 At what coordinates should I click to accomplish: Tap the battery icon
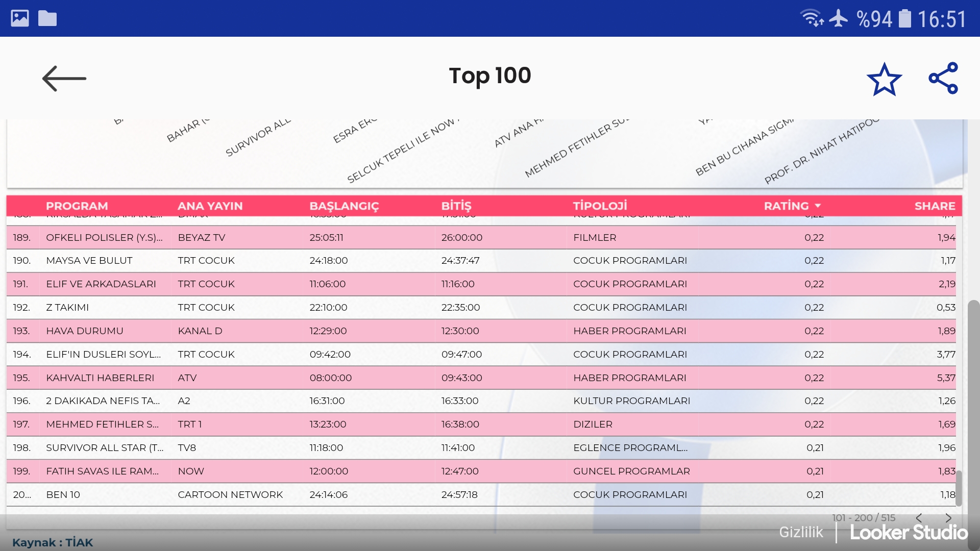click(x=904, y=18)
